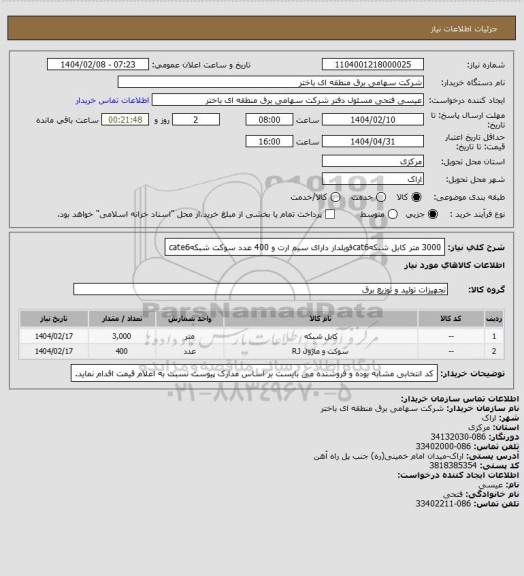This screenshot has height=576, width=524.
Task: Click the remaining days field showing 2
Action: (196, 120)
